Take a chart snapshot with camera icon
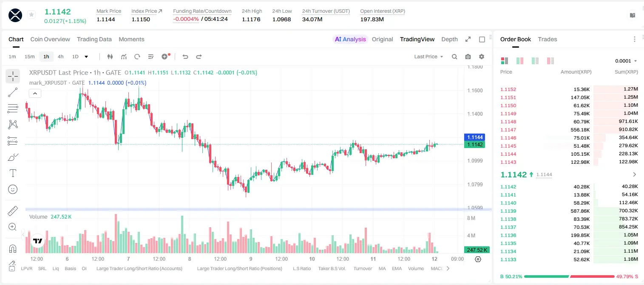Viewport: 644px width, 285px height. click(468, 57)
